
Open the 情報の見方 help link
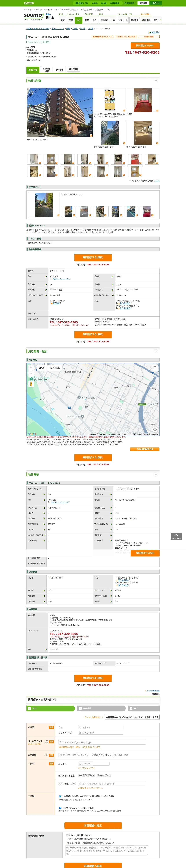[x=155, y=32]
